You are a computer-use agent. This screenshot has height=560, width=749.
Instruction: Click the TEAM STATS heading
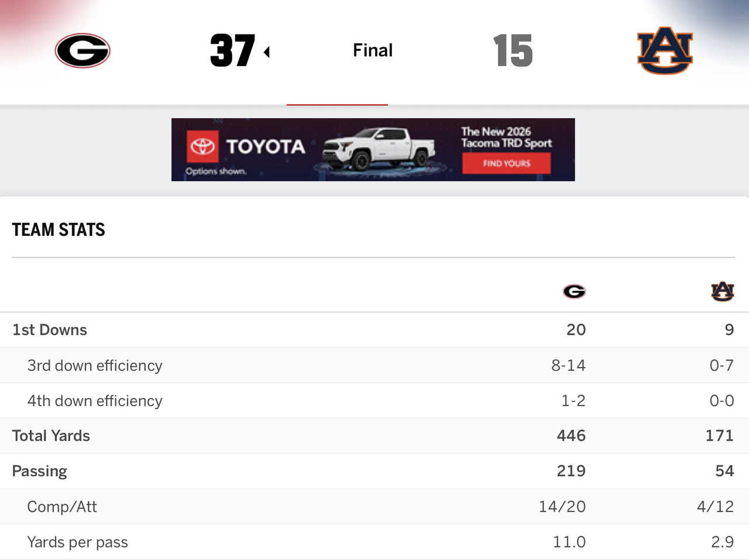[59, 230]
